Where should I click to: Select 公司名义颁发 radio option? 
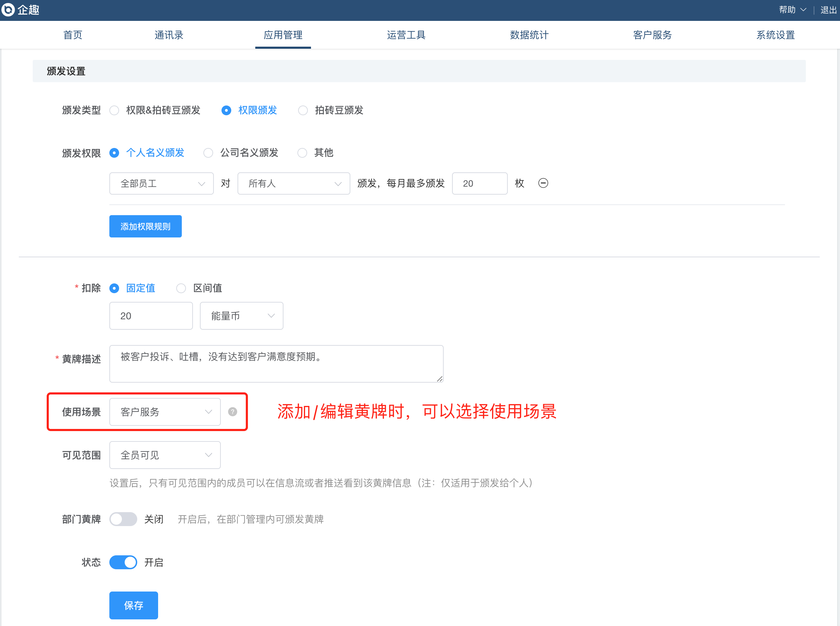[x=208, y=153]
